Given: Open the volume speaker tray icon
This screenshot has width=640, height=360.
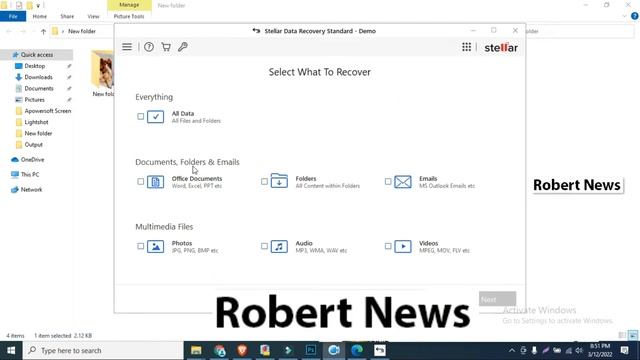Looking at the screenshot, I should pos(579,351).
